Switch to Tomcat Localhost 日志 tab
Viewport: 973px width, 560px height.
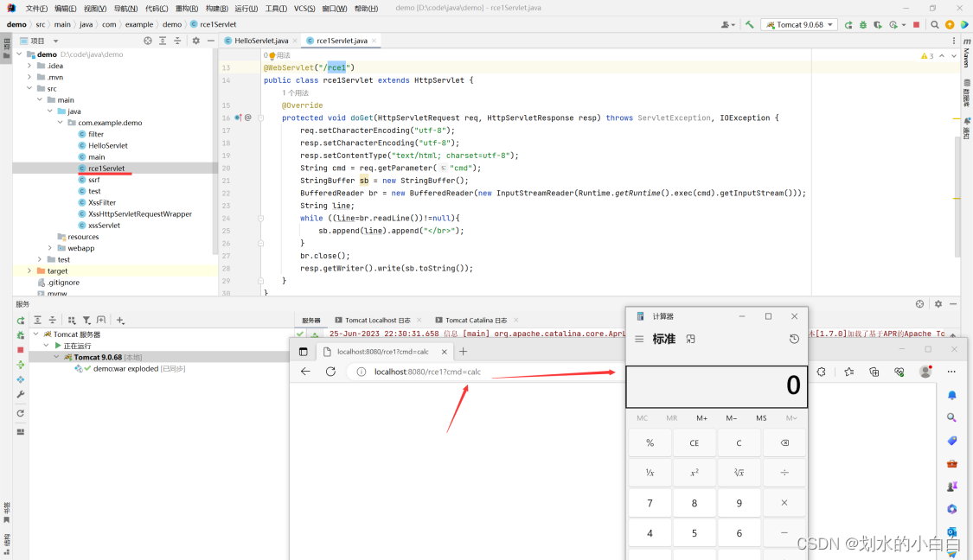click(x=377, y=320)
